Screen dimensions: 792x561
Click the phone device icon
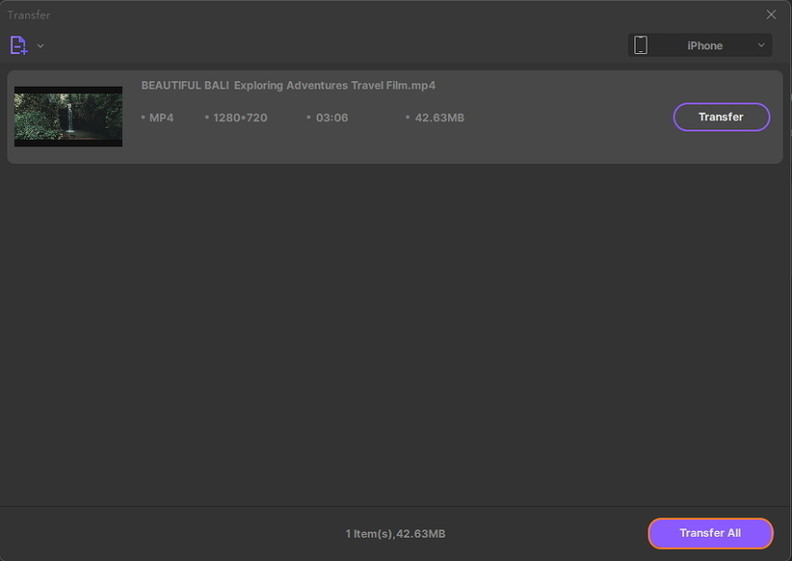[x=640, y=45]
